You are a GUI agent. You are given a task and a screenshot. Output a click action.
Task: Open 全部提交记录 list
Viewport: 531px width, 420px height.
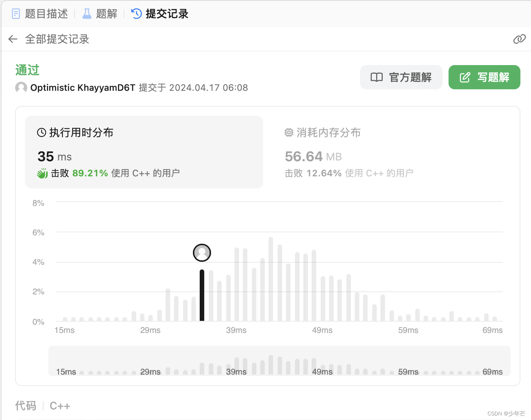57,39
